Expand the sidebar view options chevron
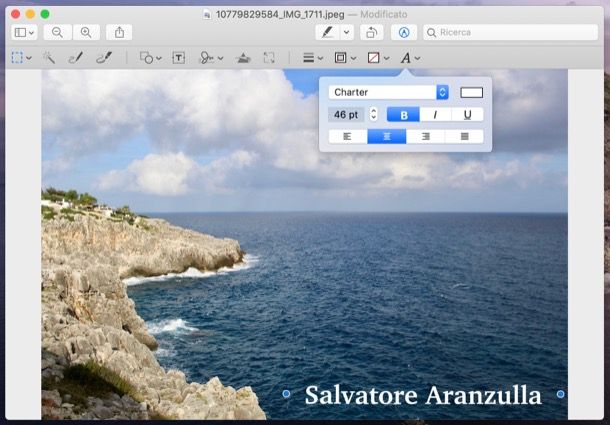 pyautogui.click(x=32, y=33)
